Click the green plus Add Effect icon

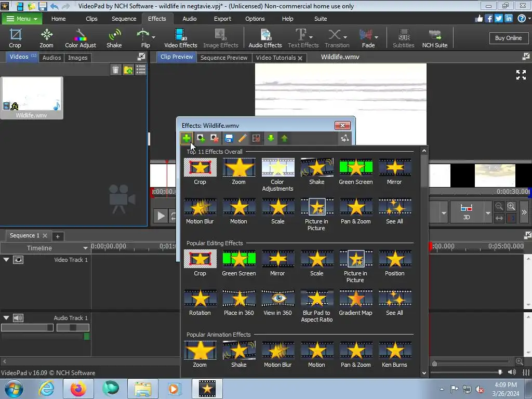[187, 138]
